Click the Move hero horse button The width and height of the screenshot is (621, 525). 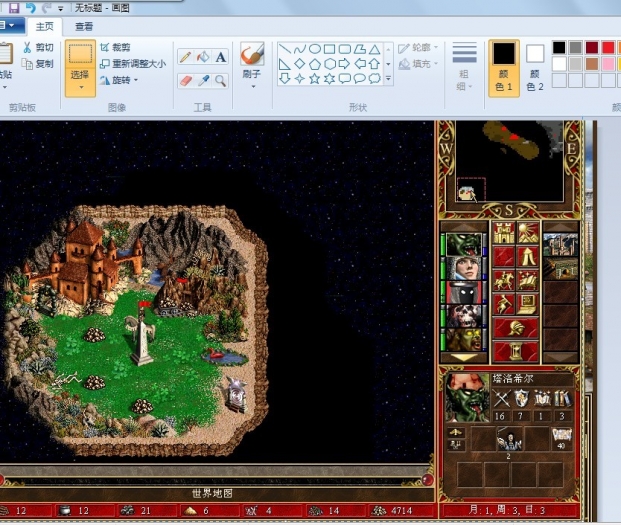pyautogui.click(x=504, y=280)
